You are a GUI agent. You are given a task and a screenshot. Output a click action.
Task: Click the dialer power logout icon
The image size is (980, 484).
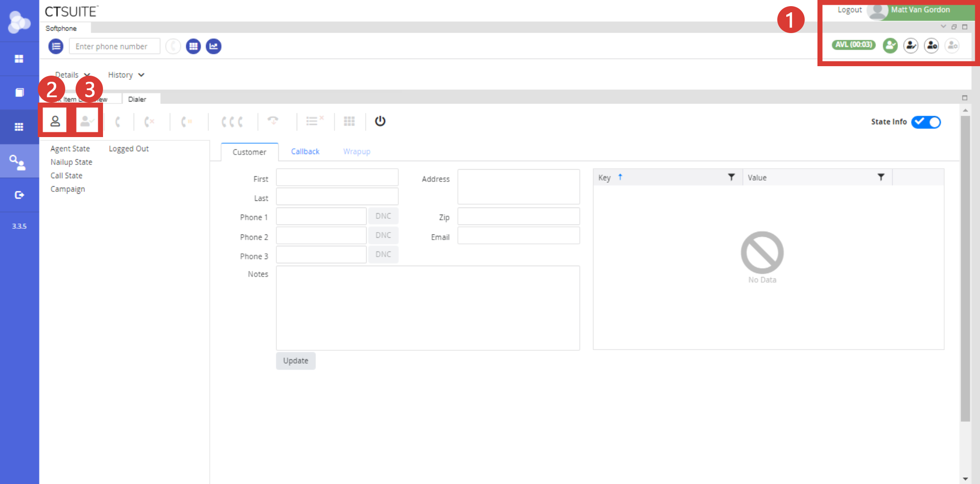[x=380, y=121]
